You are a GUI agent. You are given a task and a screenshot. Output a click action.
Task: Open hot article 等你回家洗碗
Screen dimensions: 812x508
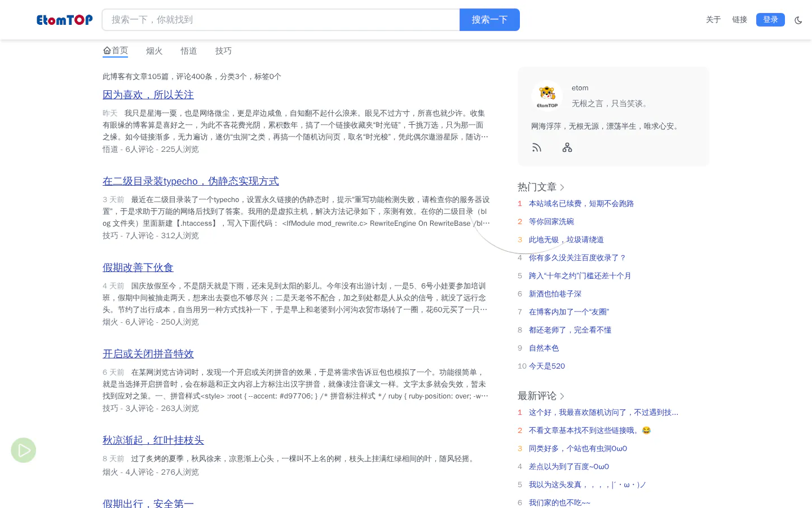pos(551,222)
